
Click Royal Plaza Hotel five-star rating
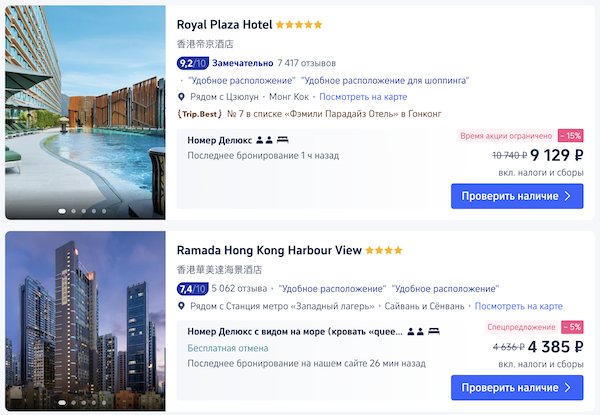click(299, 25)
